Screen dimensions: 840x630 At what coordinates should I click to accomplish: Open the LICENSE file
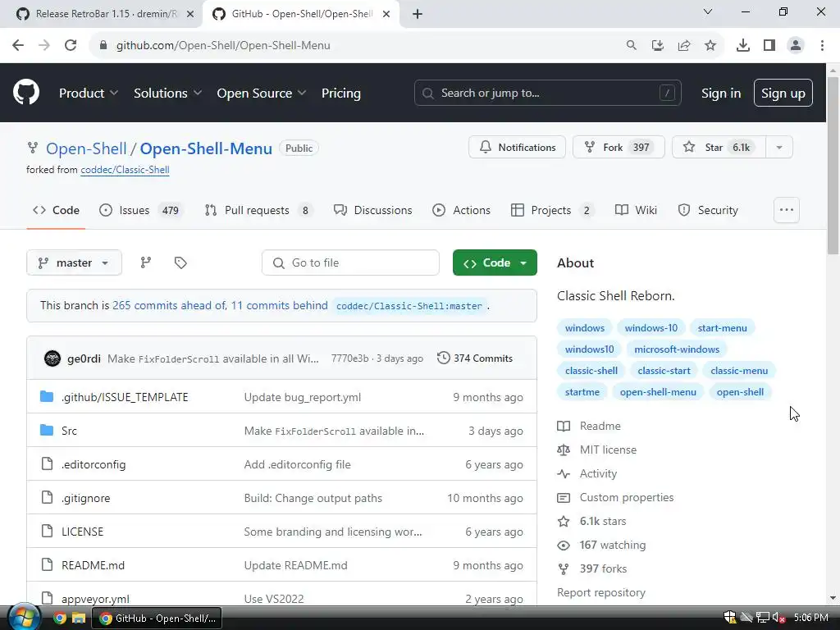coord(83,532)
